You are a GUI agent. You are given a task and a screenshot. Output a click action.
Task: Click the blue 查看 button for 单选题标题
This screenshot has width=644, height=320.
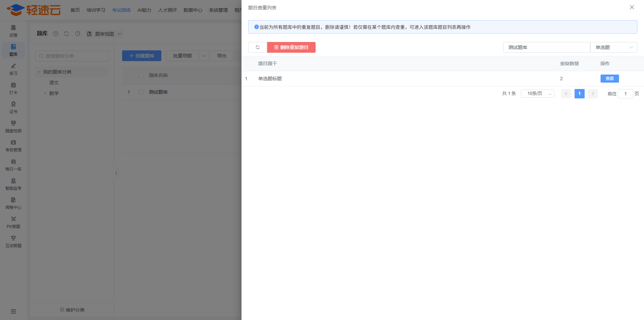point(609,79)
